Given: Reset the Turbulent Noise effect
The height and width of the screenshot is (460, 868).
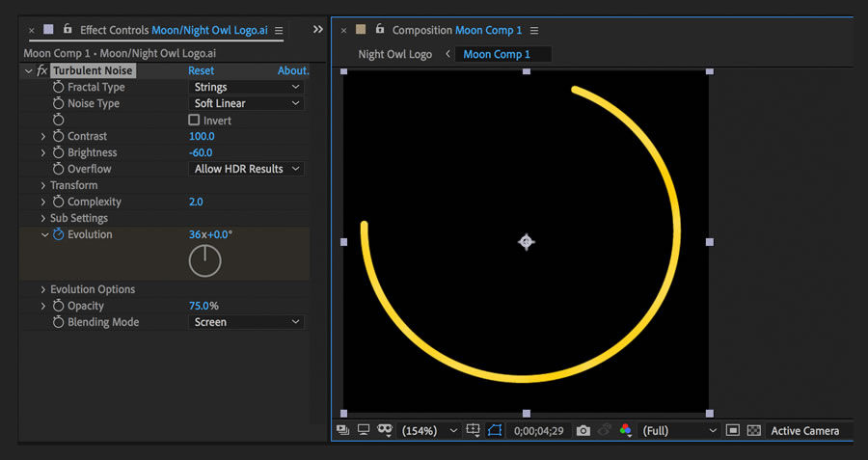Looking at the screenshot, I should (x=201, y=70).
